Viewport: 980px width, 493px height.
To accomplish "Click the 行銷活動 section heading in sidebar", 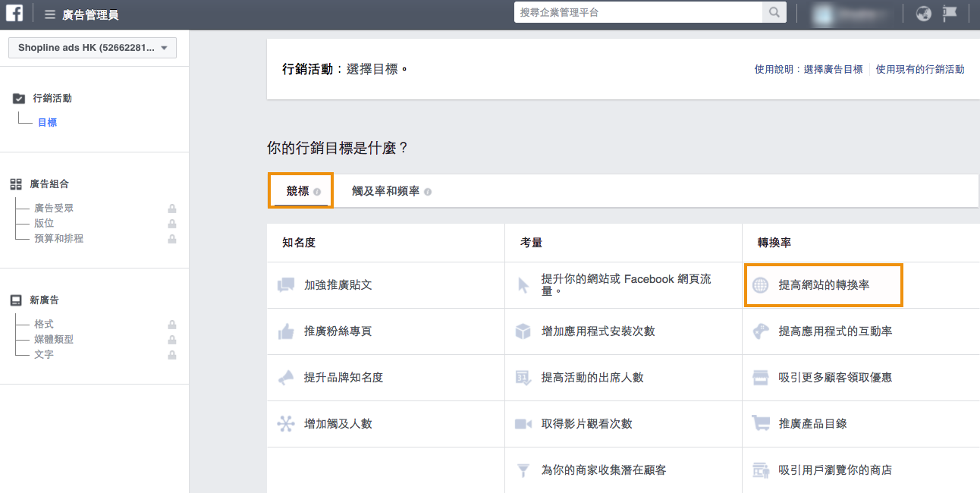I will [52, 99].
